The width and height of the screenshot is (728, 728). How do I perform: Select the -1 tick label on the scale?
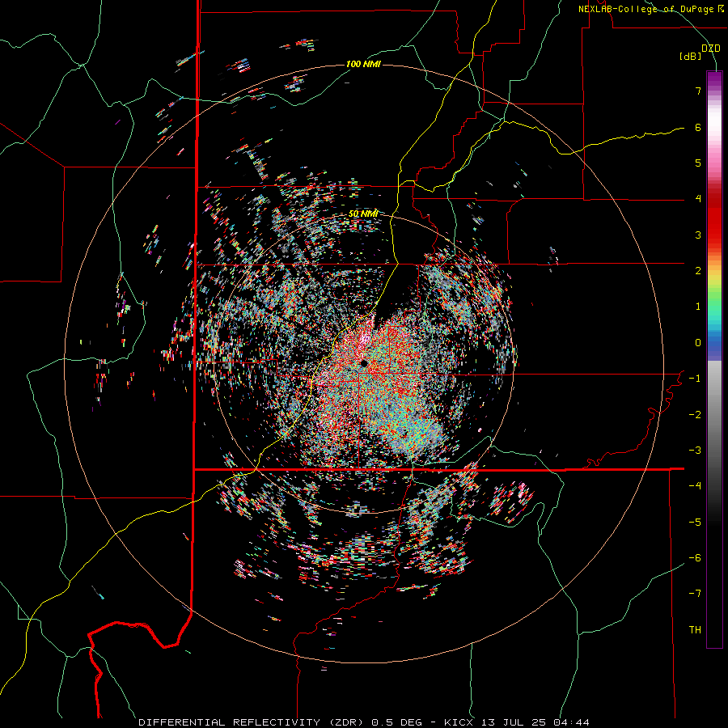(x=695, y=379)
